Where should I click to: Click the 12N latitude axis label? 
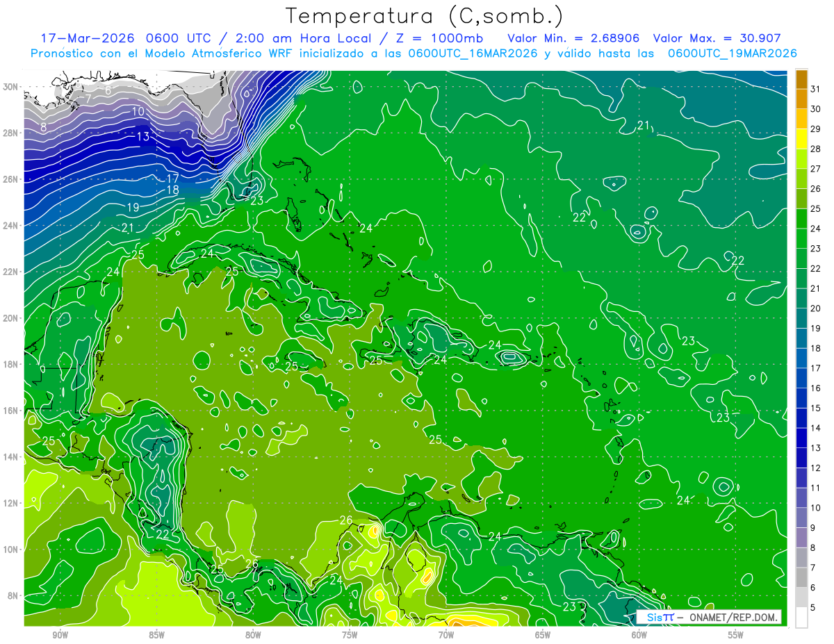pyautogui.click(x=11, y=503)
